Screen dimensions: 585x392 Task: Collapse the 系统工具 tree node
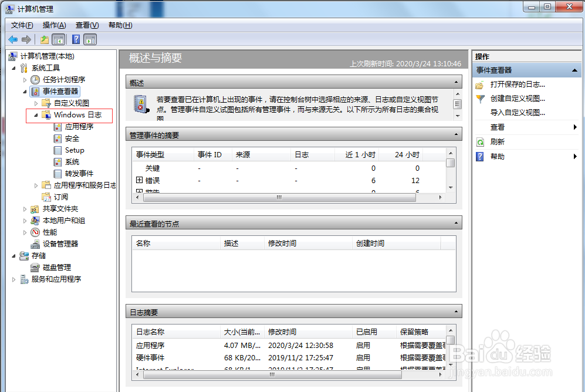click(x=14, y=68)
